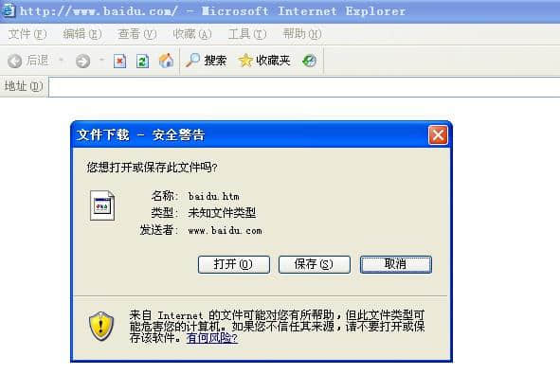Go to Home page icon
Viewport: 560px width, 392px height.
coord(166,61)
